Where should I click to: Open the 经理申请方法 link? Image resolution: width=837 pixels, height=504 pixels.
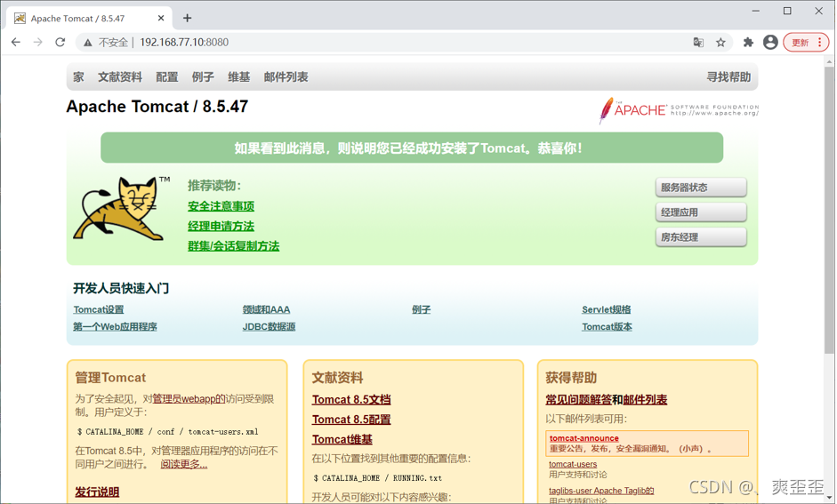pos(221,226)
